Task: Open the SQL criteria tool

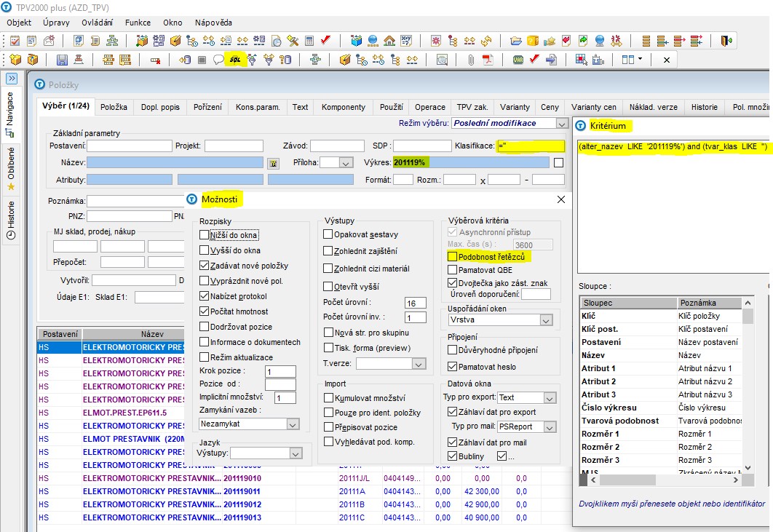Action: tap(235, 60)
